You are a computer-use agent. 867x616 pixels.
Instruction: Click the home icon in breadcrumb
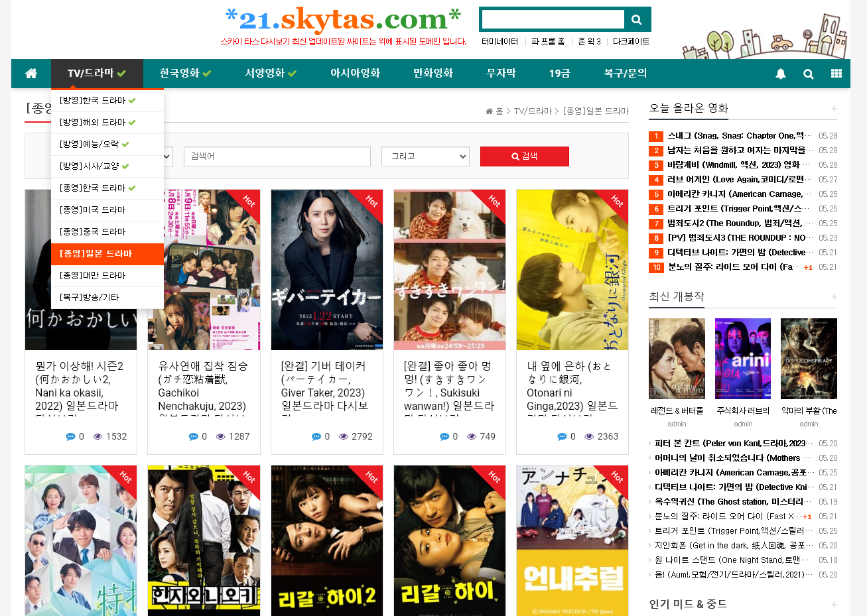tap(489, 111)
